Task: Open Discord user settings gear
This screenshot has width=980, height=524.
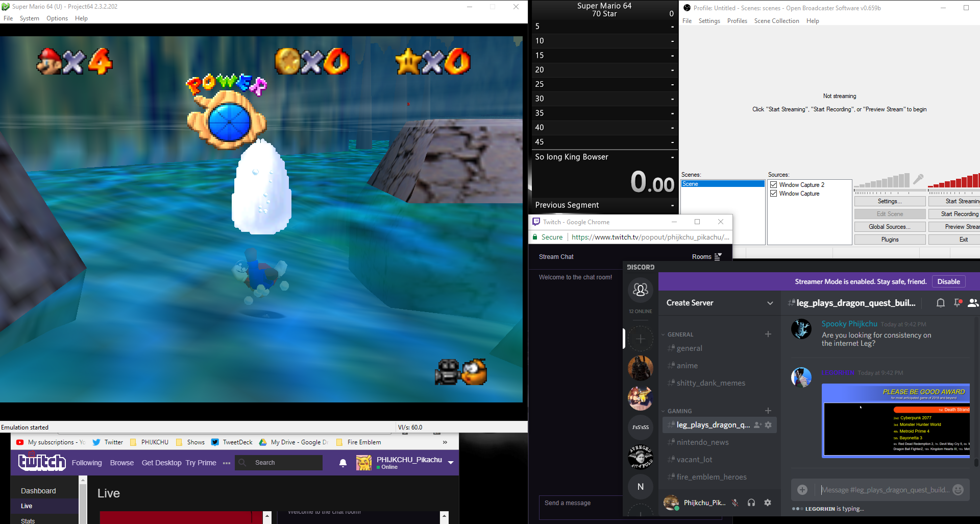Action: point(767,503)
